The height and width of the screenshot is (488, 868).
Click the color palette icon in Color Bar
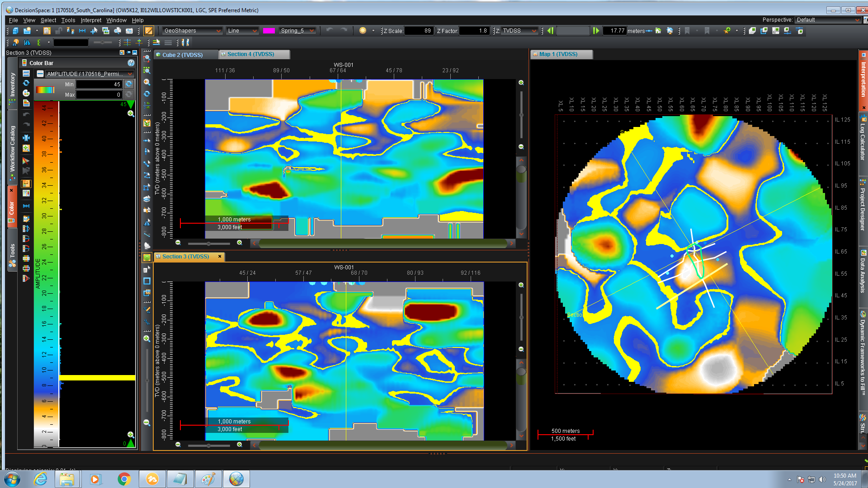(x=26, y=93)
